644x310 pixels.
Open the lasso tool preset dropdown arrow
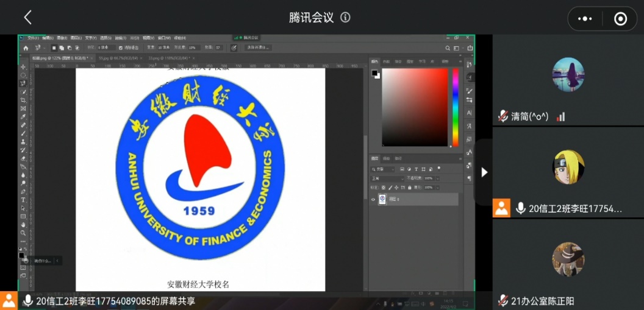pyautogui.click(x=44, y=48)
